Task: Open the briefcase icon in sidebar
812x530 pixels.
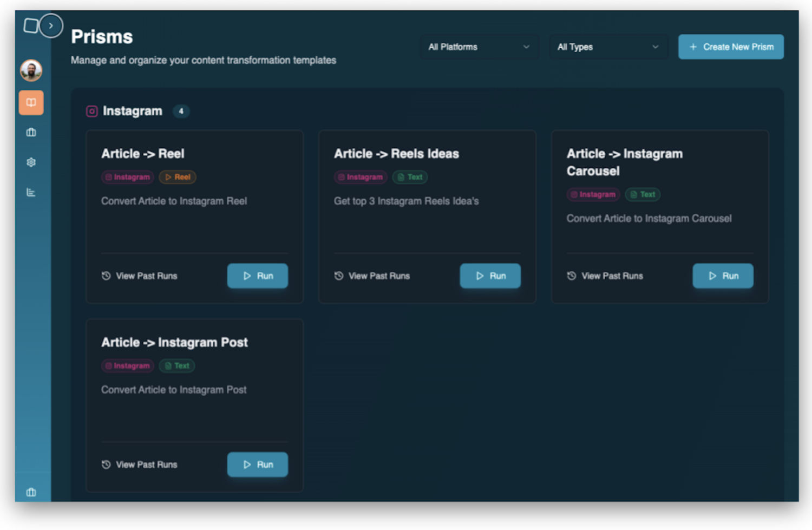Action: (x=31, y=133)
